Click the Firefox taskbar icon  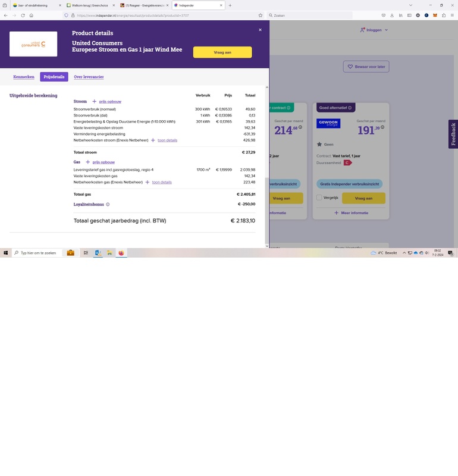coord(121,252)
